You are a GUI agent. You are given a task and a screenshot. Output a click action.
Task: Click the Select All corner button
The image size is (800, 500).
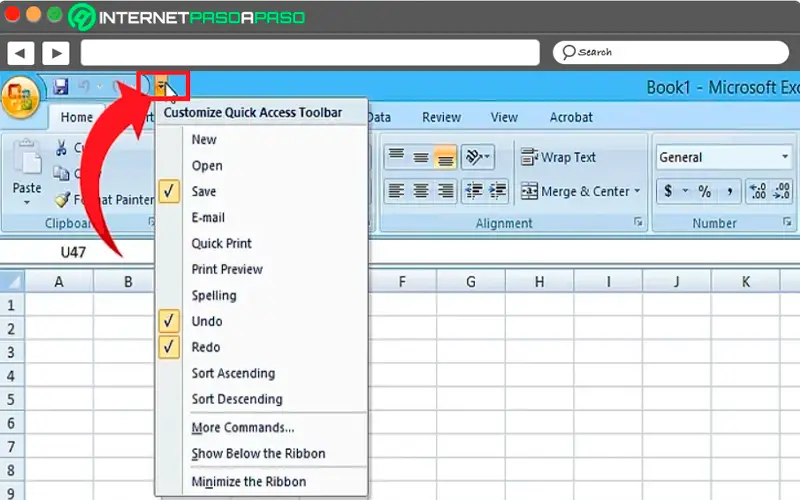(12, 281)
